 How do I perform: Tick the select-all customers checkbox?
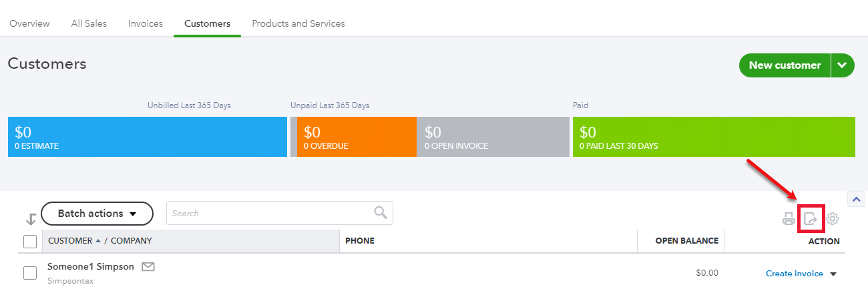[x=30, y=241]
